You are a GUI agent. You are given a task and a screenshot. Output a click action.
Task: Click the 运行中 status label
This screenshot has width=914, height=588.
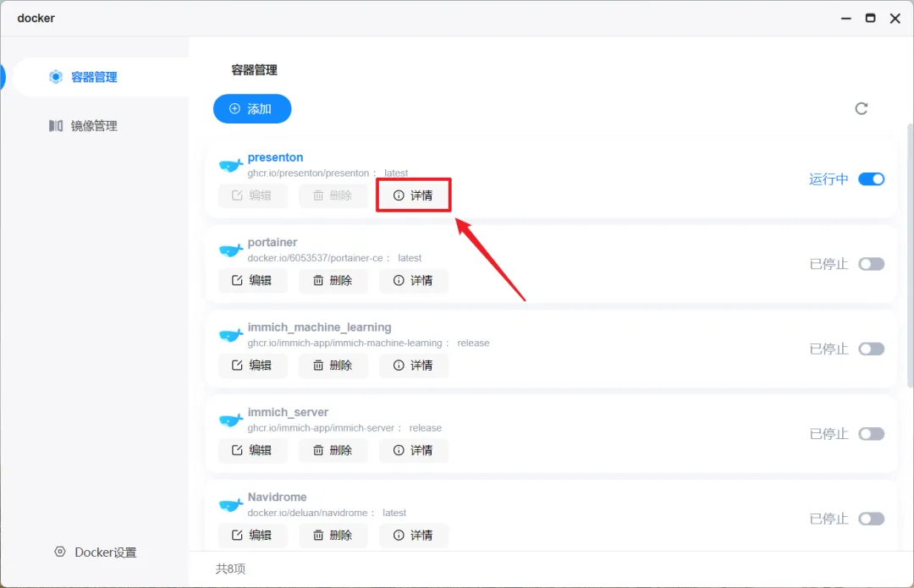pyautogui.click(x=829, y=179)
